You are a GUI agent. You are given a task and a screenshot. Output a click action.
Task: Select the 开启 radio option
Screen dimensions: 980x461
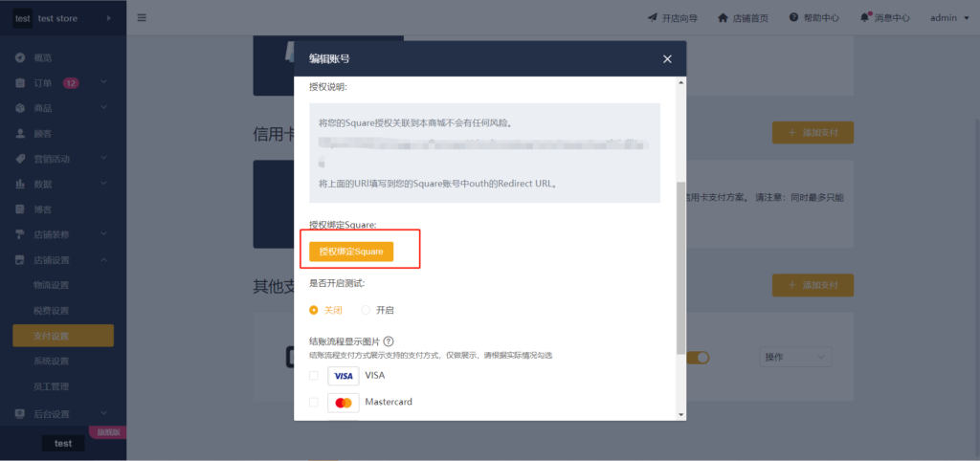[366, 311]
